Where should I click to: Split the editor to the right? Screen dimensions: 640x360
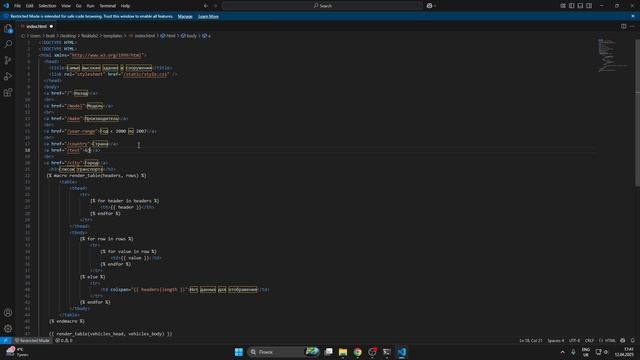[x=624, y=26]
